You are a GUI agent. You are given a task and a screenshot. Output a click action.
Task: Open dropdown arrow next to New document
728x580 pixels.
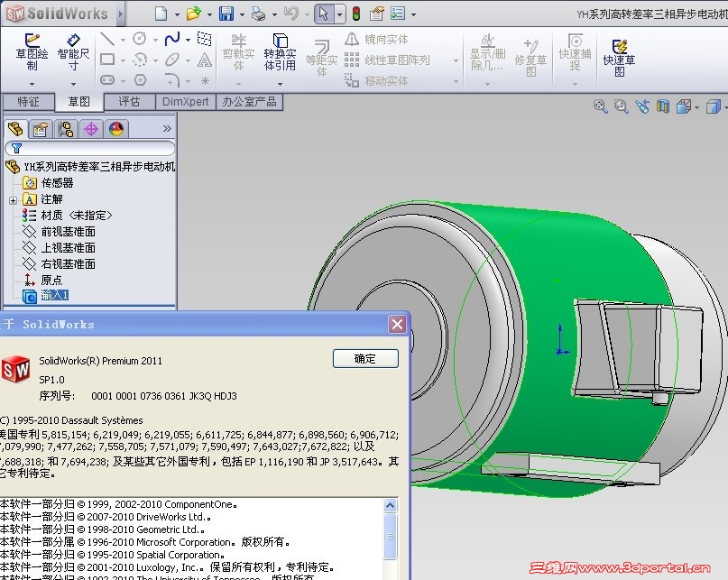tap(177, 14)
